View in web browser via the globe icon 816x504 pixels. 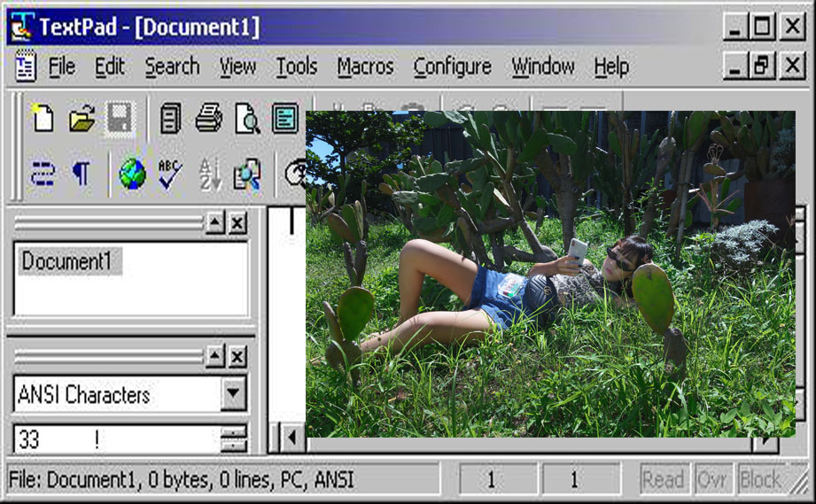click(x=132, y=174)
